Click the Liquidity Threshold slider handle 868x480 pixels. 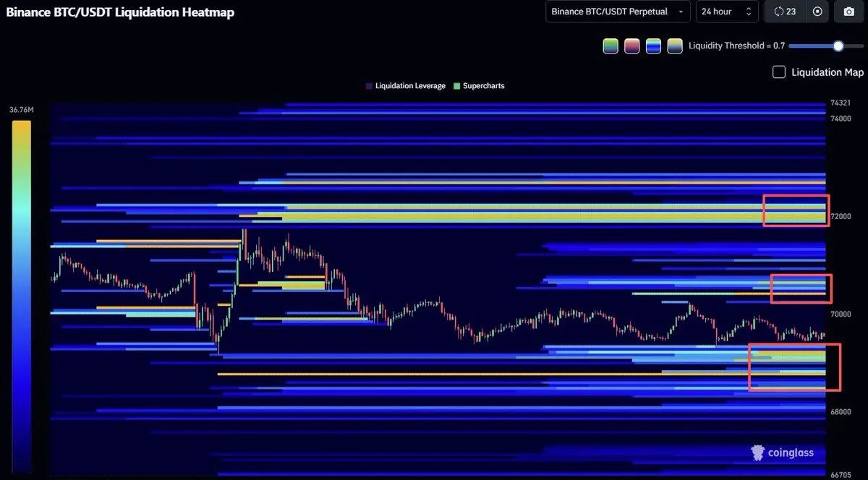pos(838,46)
